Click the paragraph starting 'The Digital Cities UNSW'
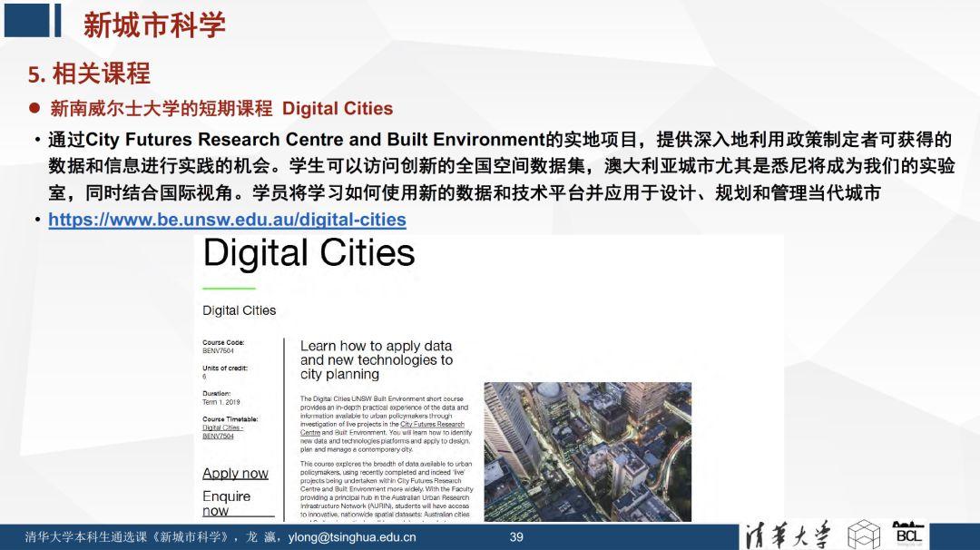 click(x=387, y=424)
